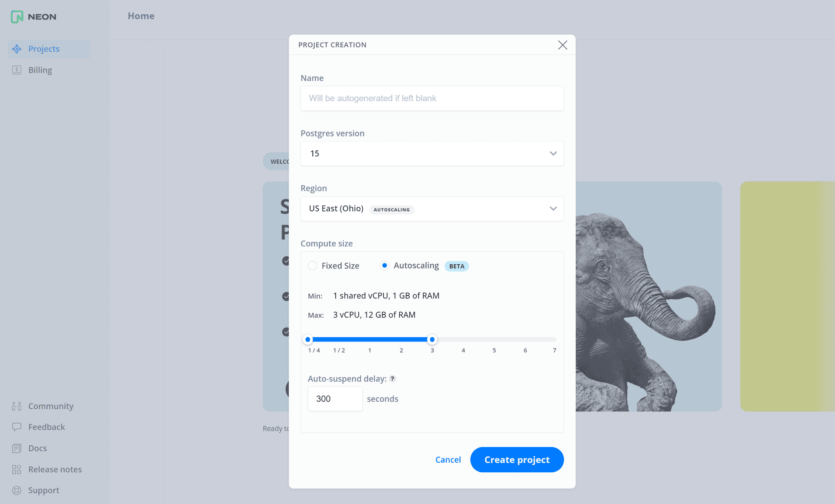
Task: Click the Billing menu item
Action: tap(40, 70)
